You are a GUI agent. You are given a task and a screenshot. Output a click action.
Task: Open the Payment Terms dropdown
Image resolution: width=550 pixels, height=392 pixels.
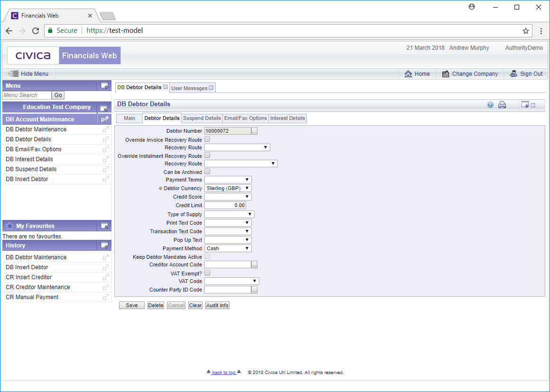228,180
